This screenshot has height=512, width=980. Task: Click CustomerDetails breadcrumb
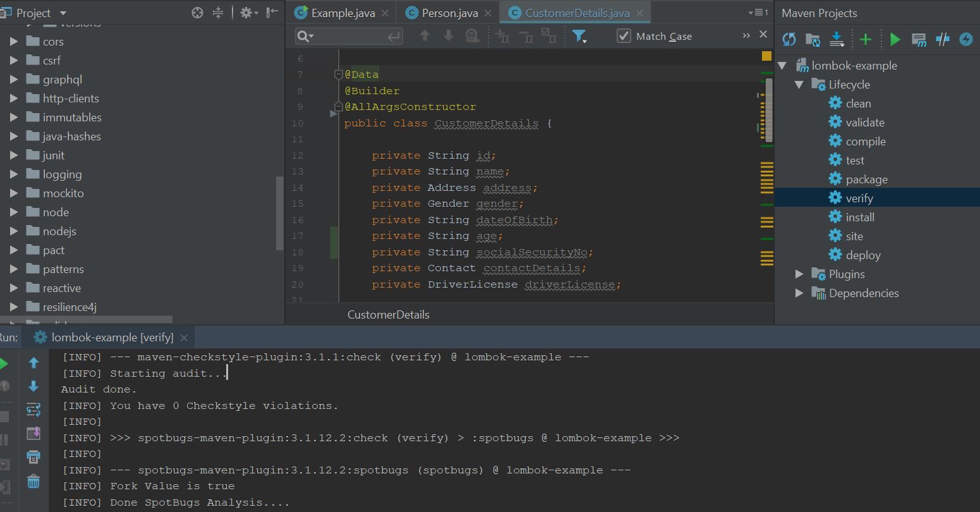(389, 315)
